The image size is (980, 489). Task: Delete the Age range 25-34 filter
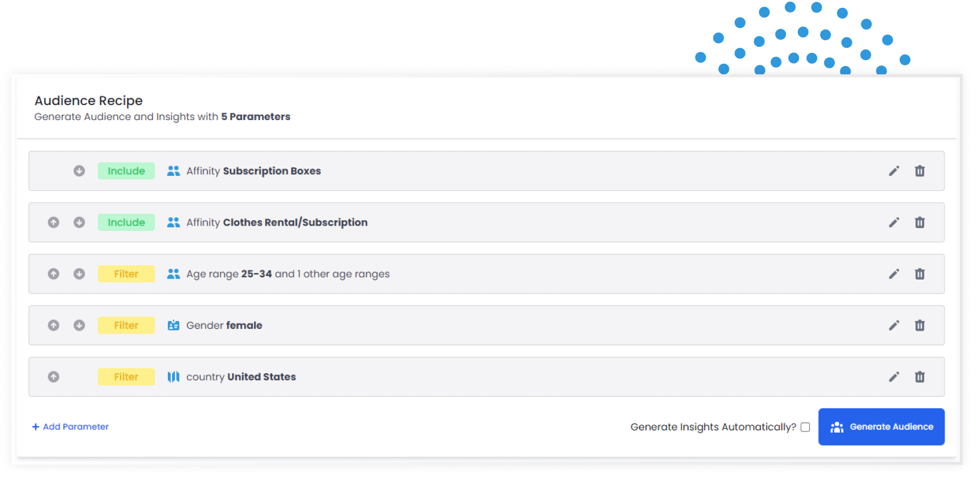(919, 274)
